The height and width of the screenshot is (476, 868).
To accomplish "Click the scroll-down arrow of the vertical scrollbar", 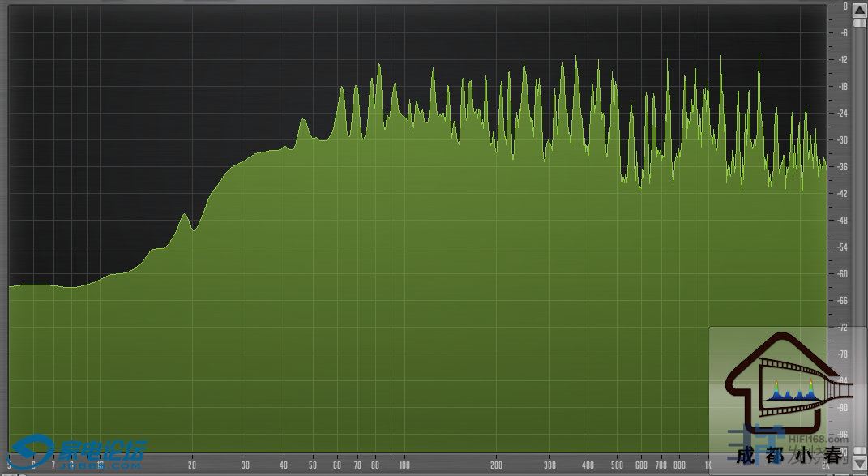I will 859,462.
